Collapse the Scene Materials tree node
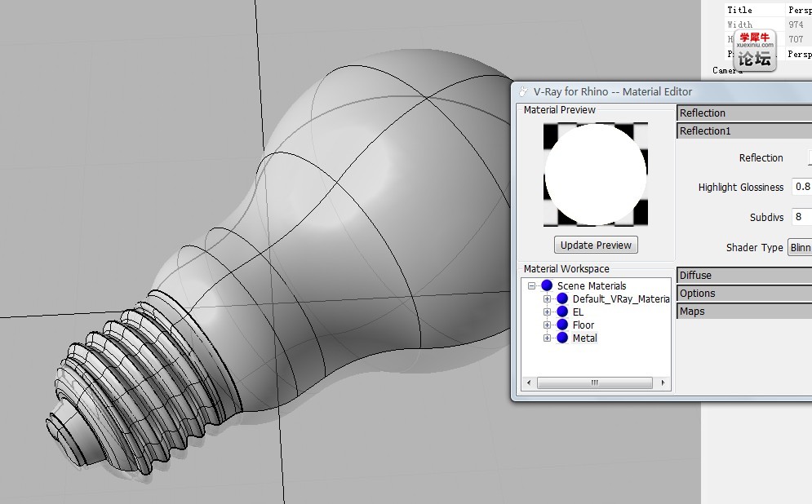812x504 pixels. (x=531, y=285)
